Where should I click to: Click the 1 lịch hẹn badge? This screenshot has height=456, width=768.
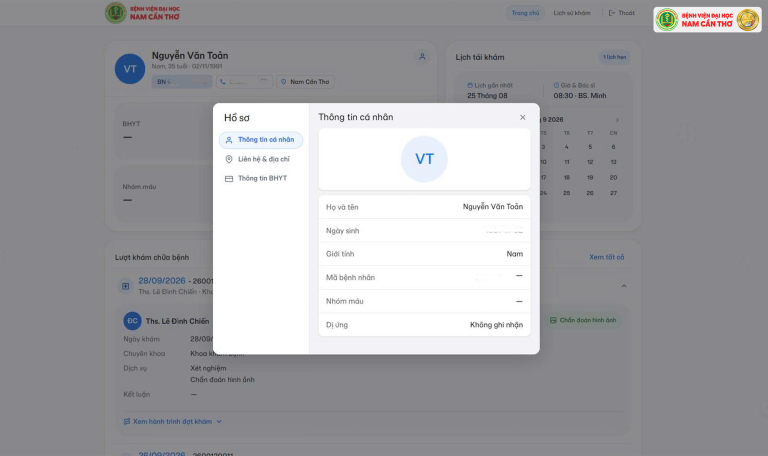click(615, 57)
